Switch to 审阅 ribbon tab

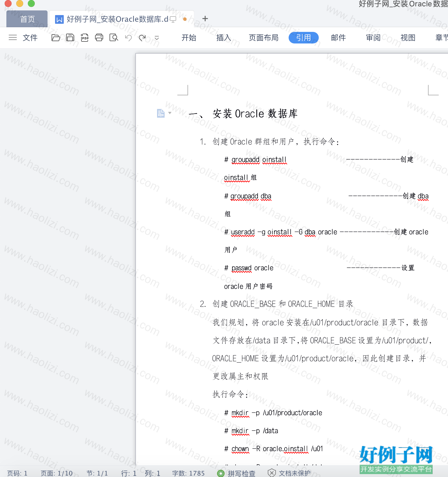[x=373, y=38]
